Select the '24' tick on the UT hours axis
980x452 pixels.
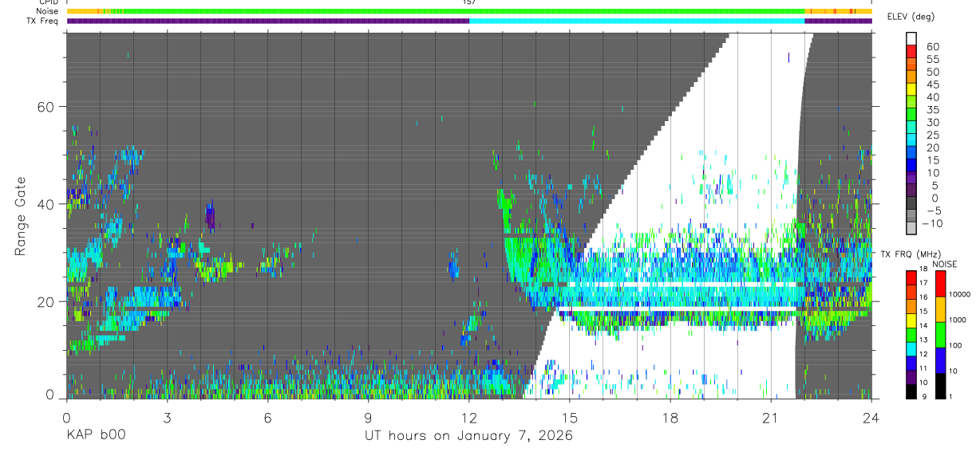coord(871,417)
